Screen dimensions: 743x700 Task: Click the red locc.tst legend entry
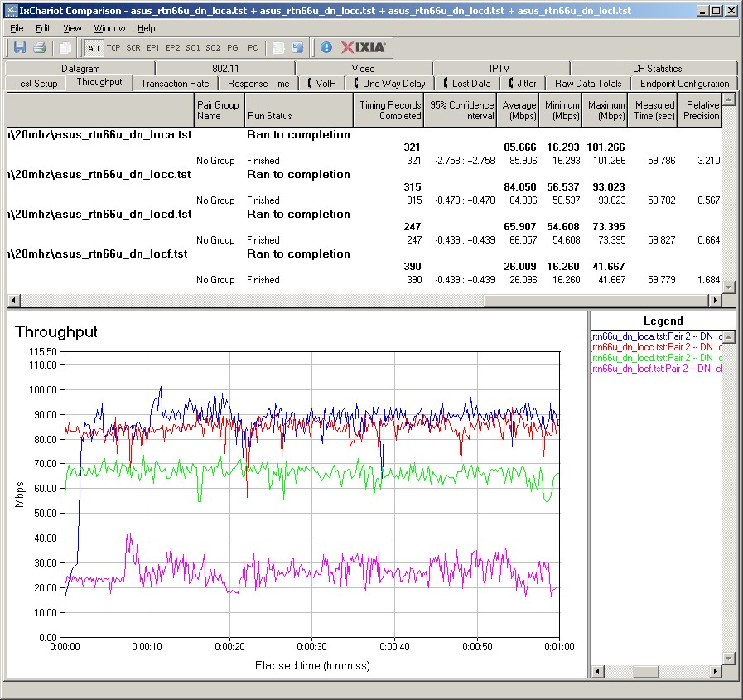coord(657,347)
